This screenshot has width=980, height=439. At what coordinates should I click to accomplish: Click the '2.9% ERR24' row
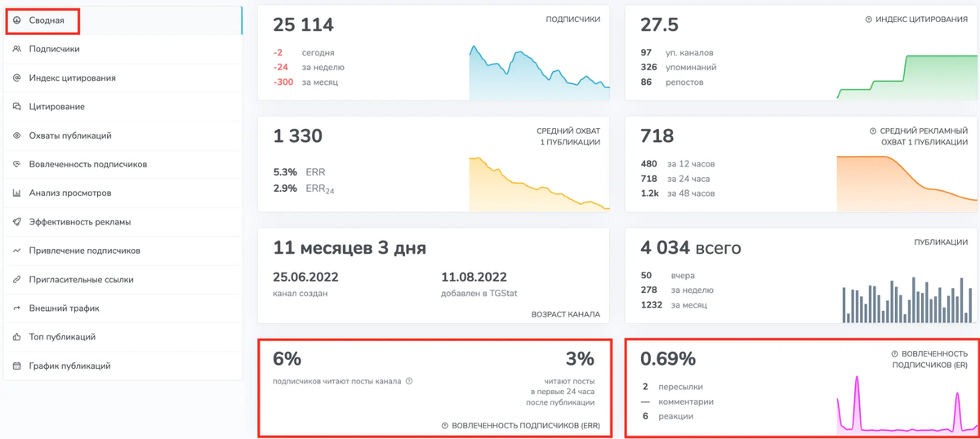pyautogui.click(x=304, y=188)
